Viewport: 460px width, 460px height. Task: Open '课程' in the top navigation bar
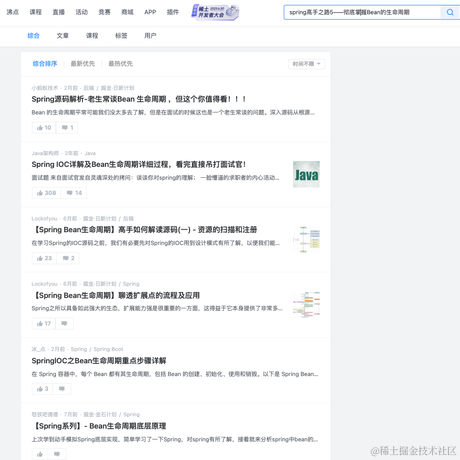coord(36,12)
